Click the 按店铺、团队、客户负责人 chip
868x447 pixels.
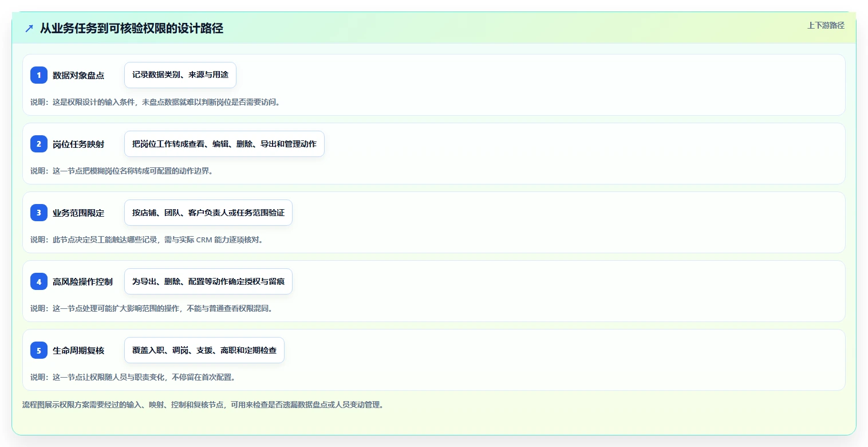click(x=208, y=213)
